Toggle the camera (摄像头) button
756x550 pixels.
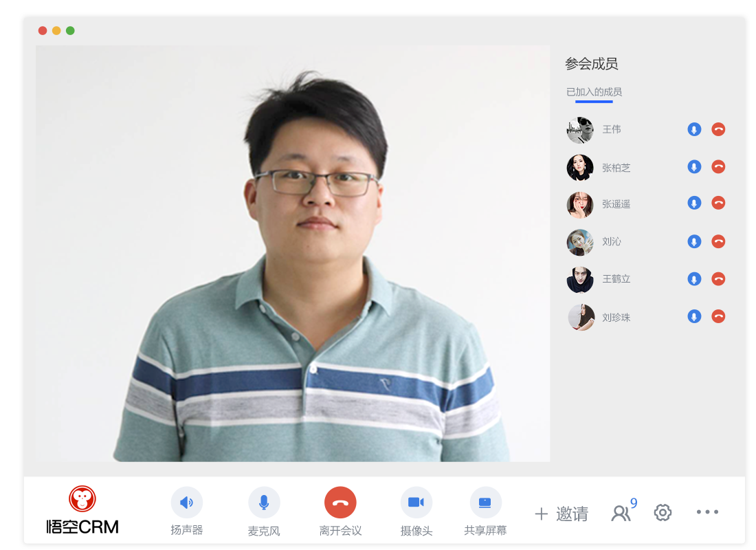416,503
